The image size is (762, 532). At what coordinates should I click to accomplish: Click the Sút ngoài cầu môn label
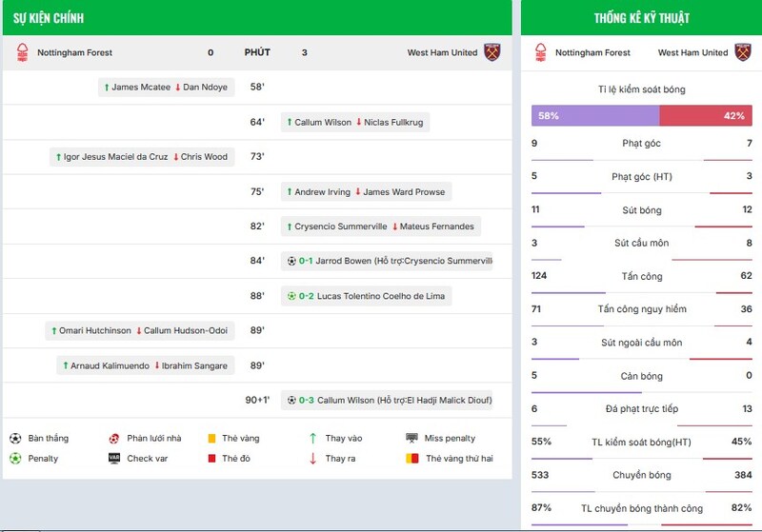[x=641, y=343]
